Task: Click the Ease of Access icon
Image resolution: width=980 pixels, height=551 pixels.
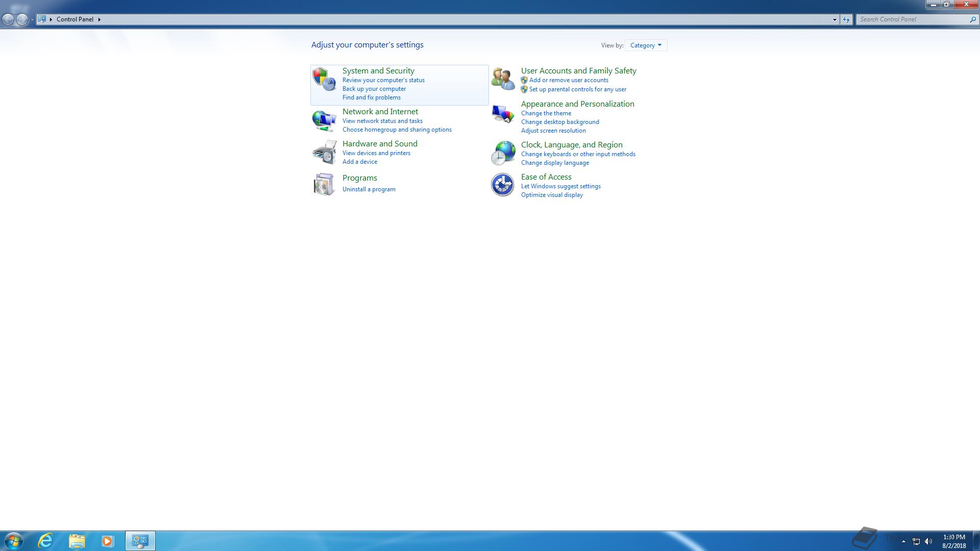Action: (503, 185)
